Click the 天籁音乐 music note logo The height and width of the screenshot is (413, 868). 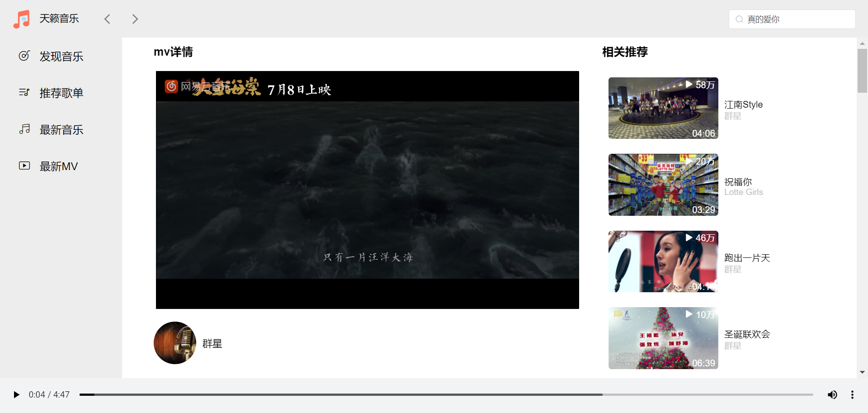point(22,19)
